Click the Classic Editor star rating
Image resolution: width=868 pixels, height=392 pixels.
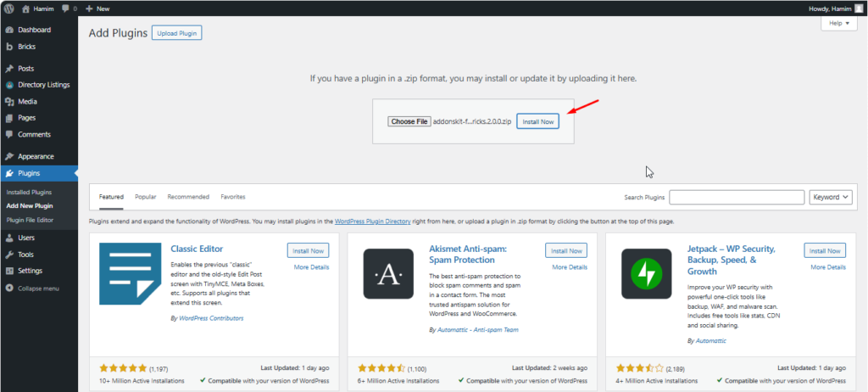(x=123, y=368)
